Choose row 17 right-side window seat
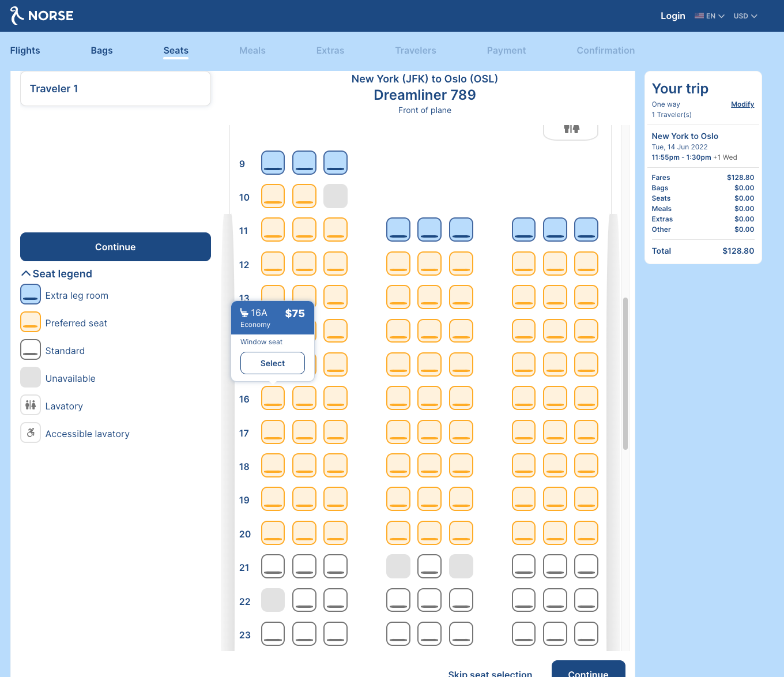Image resolution: width=784 pixels, height=677 pixels. click(586, 432)
